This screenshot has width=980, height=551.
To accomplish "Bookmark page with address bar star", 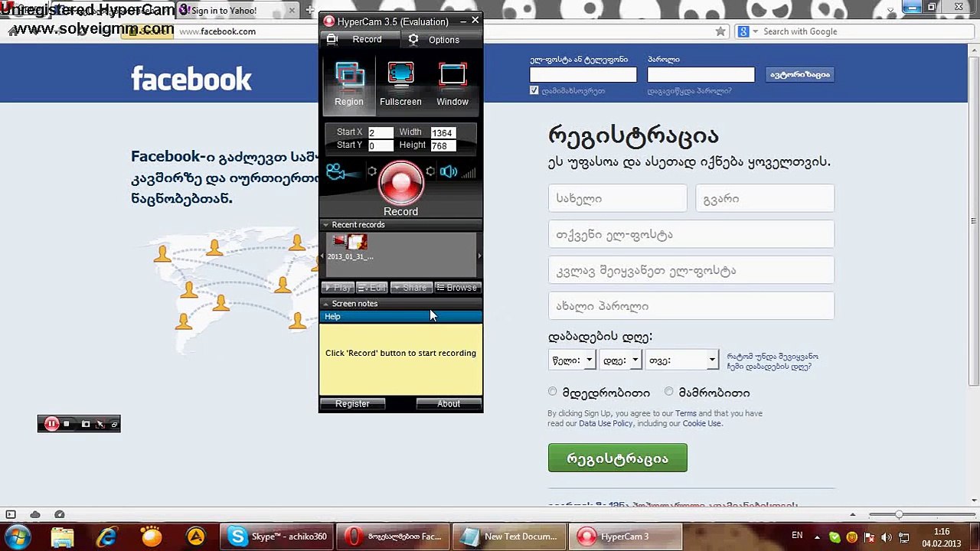I will 720,31.
